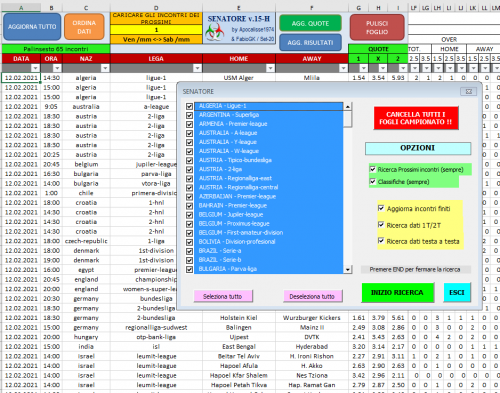Open the quote 2 filter dropdown
Screen dimensions: 500x393
tap(403, 68)
